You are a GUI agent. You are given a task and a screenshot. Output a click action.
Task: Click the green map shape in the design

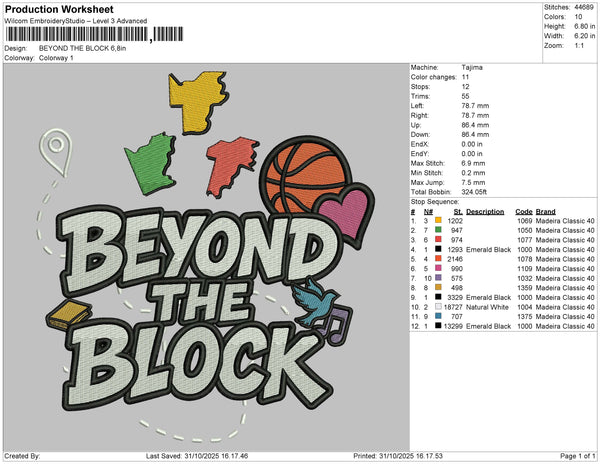pos(151,164)
